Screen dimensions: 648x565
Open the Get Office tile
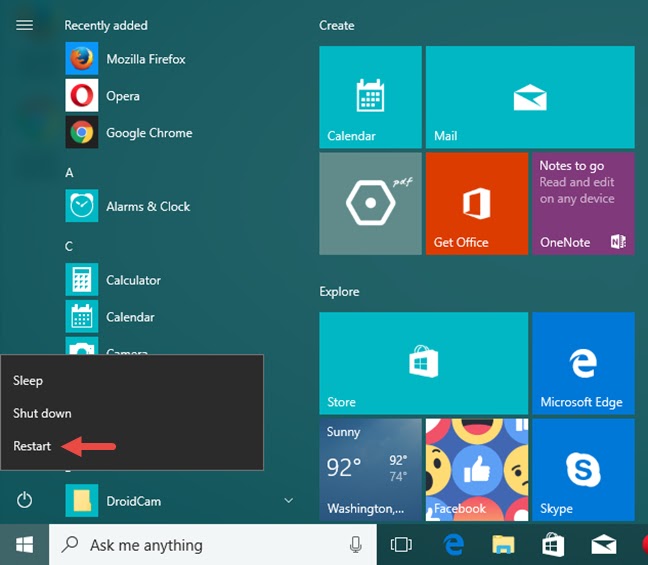coord(477,203)
